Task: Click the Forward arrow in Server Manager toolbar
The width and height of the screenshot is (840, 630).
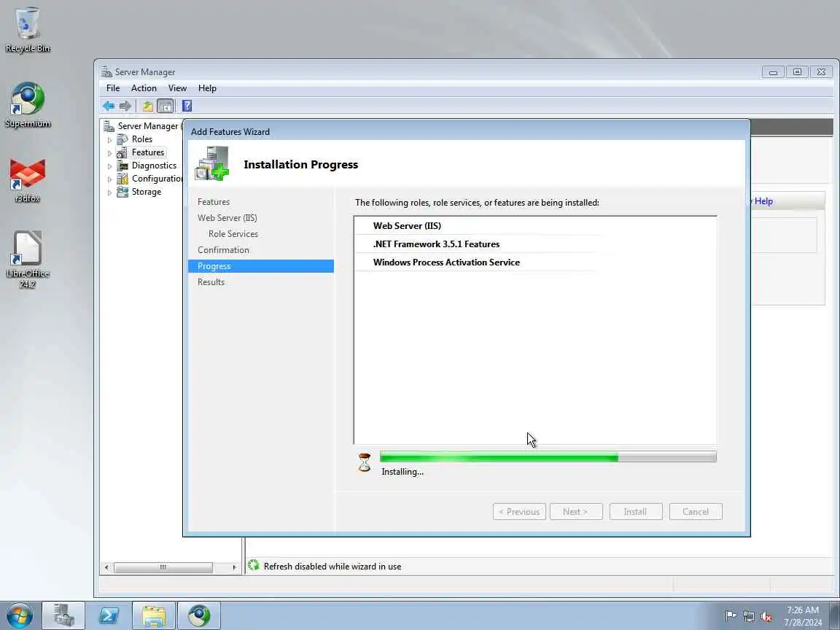Action: (125, 106)
